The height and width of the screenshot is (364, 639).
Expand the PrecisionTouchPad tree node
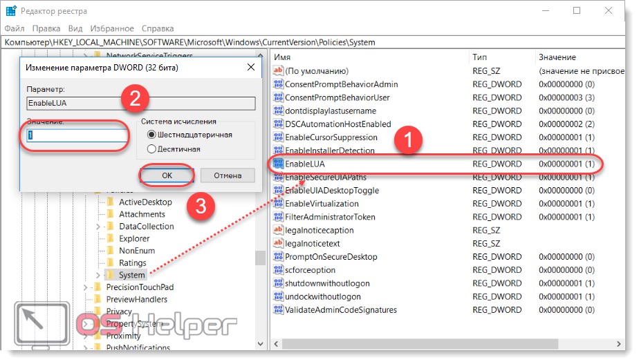tap(86, 287)
